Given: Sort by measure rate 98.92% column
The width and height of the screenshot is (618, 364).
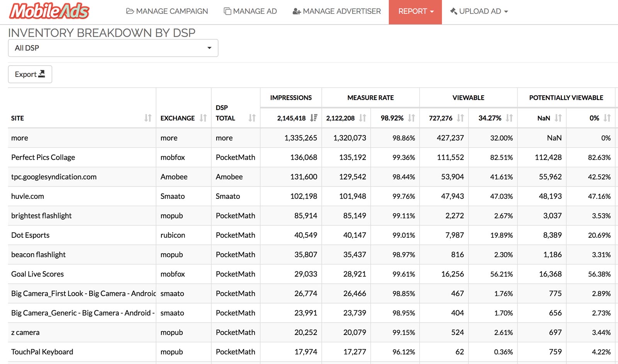Looking at the screenshot, I should [x=411, y=118].
